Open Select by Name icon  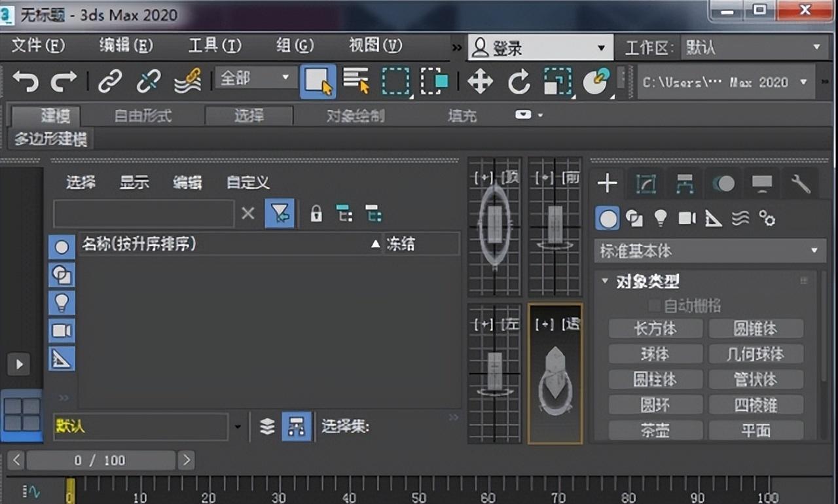(x=354, y=81)
